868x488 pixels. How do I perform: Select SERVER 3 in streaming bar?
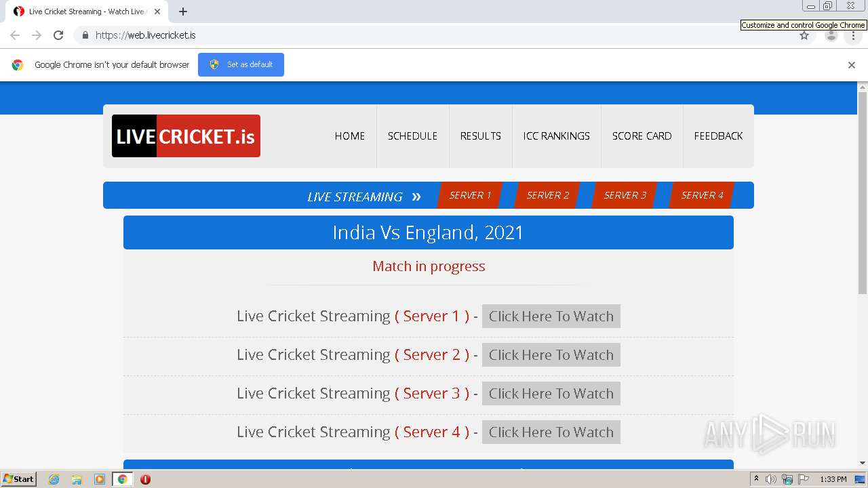(x=625, y=195)
